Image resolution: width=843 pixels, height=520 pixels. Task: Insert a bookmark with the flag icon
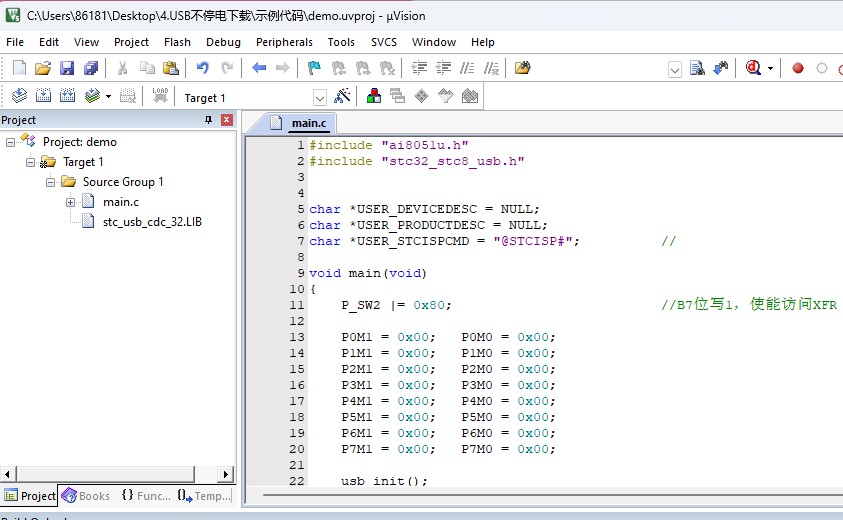[x=314, y=68]
